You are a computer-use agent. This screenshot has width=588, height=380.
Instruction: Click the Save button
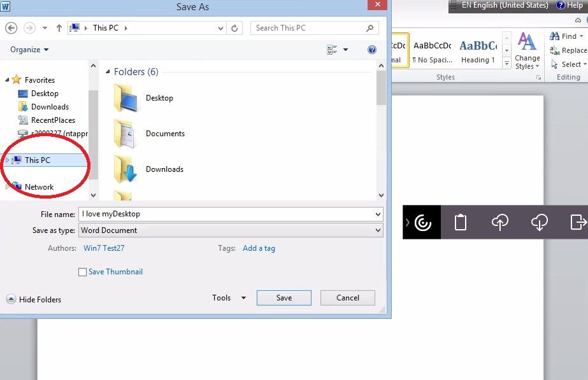click(x=284, y=298)
